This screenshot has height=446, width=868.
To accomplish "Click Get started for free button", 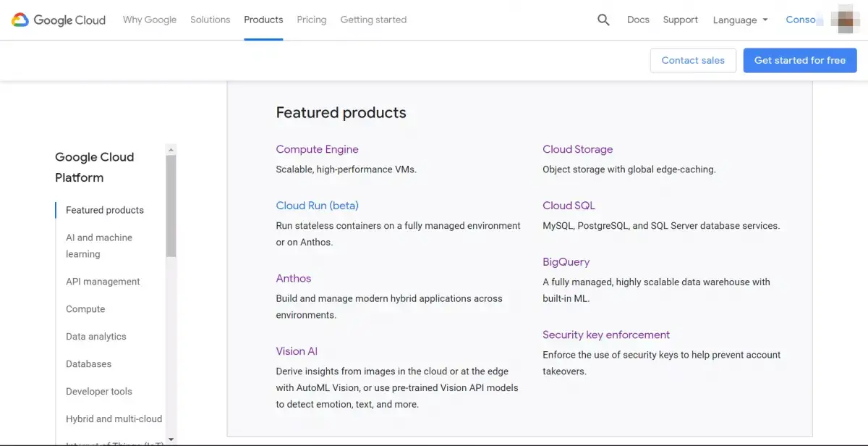I will click(800, 60).
